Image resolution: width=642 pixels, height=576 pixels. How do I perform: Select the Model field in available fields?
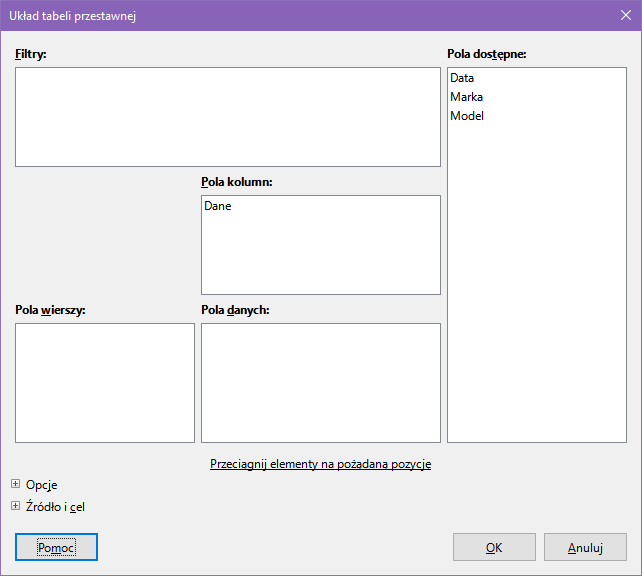pos(467,116)
